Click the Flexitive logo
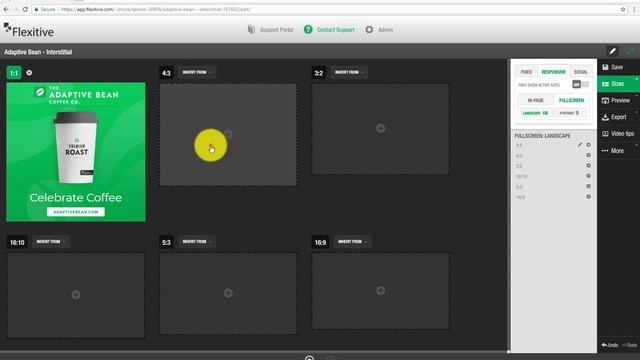Viewport: 640px width, 360px height. click(29, 30)
